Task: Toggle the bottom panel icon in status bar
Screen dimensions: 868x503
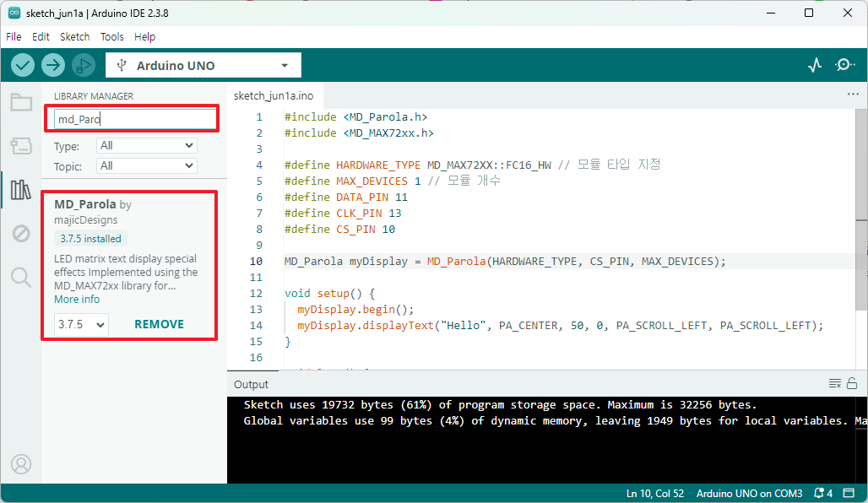Action: [849, 493]
